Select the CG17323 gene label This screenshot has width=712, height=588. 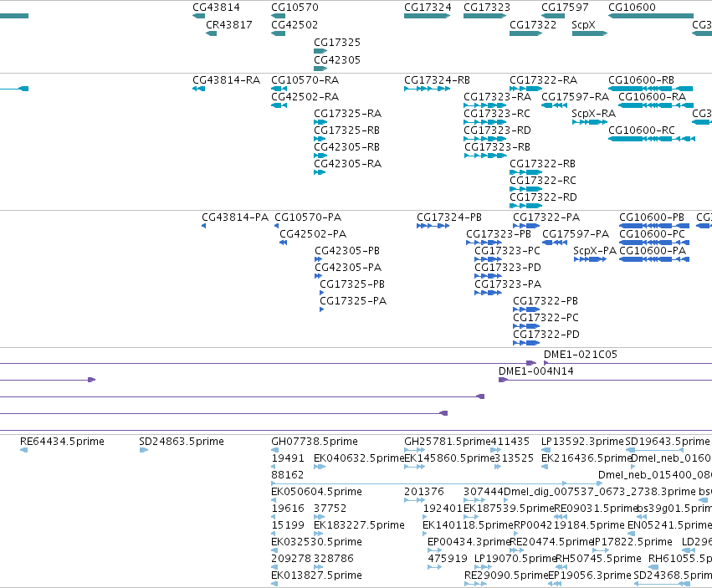pos(487,8)
